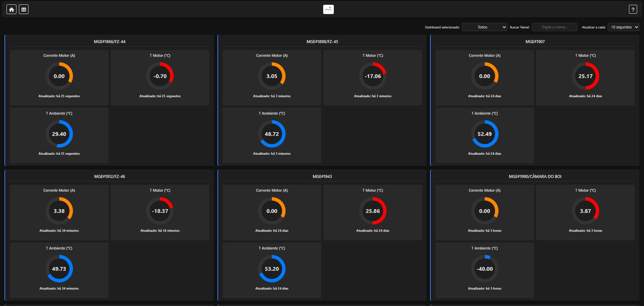Click 'Atualizado: há 25 segundos' under T Ambiente
The height and width of the screenshot is (306, 644).
[59, 154]
